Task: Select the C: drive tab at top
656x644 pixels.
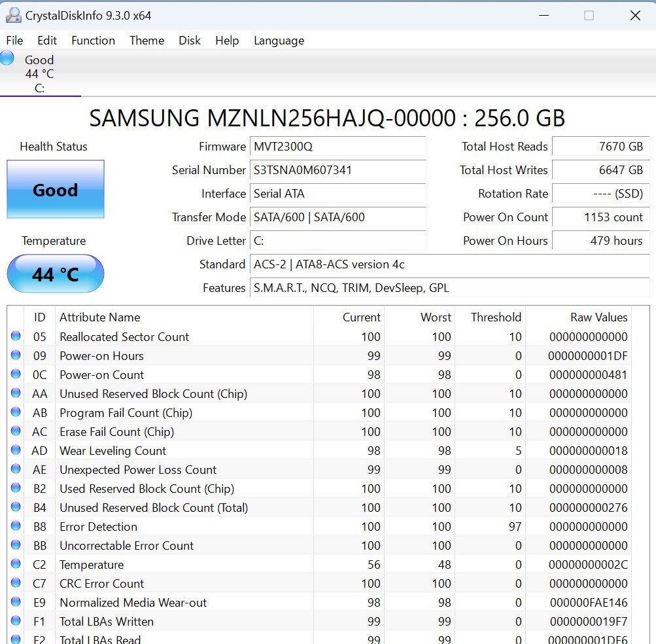Action: (39, 74)
